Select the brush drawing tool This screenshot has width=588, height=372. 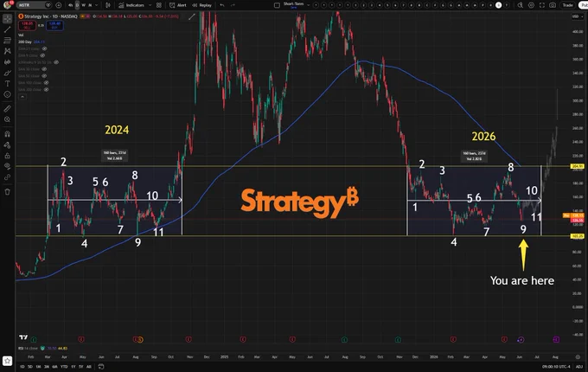click(x=7, y=73)
